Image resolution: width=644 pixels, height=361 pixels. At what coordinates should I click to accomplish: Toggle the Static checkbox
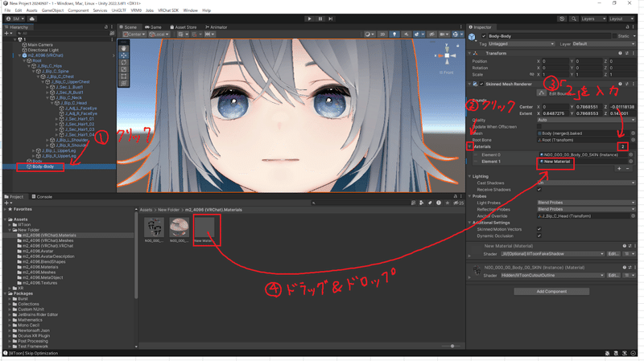[614, 36]
